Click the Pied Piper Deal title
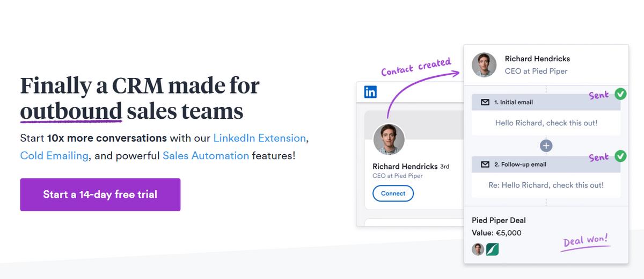This screenshot has width=644, height=279. 499,220
